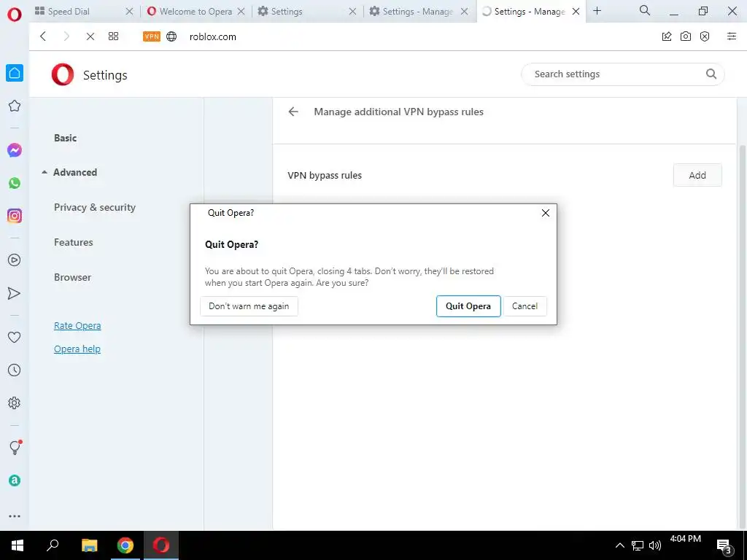Switch to Welcome to Opera tab
The height and width of the screenshot is (560, 747).
pos(190,12)
